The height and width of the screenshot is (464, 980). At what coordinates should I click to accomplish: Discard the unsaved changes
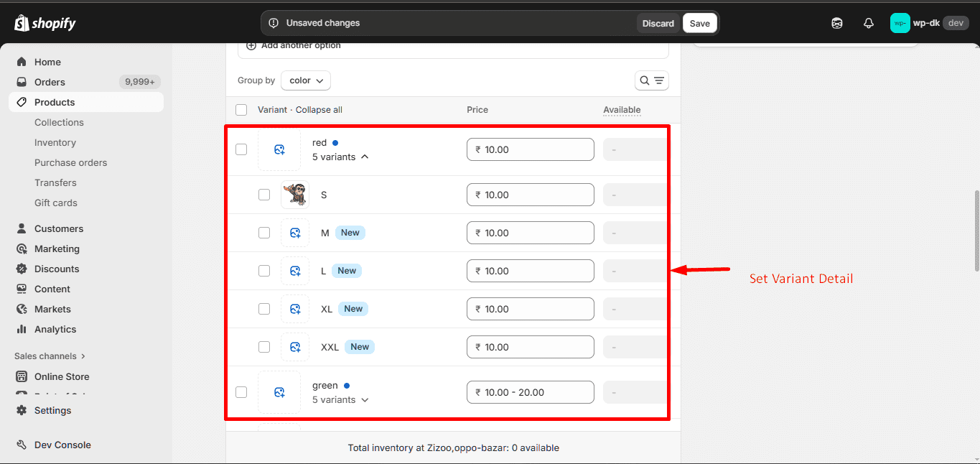(658, 23)
